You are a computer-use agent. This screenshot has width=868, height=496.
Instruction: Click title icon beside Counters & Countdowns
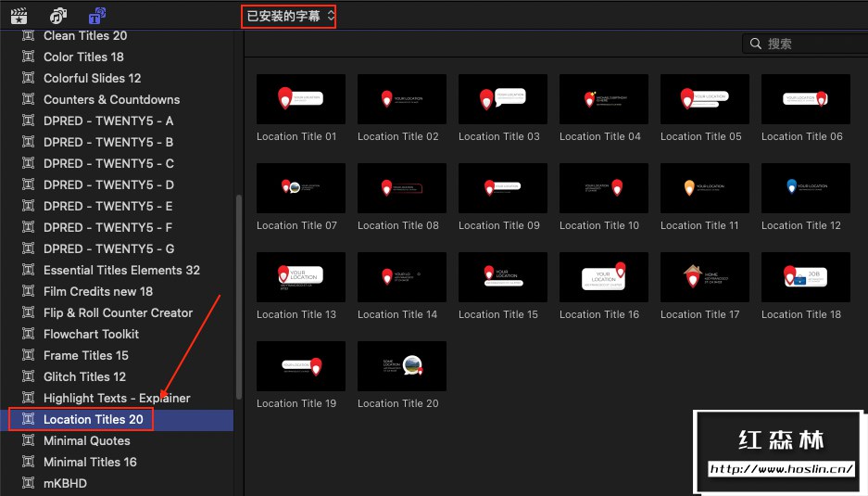point(28,98)
